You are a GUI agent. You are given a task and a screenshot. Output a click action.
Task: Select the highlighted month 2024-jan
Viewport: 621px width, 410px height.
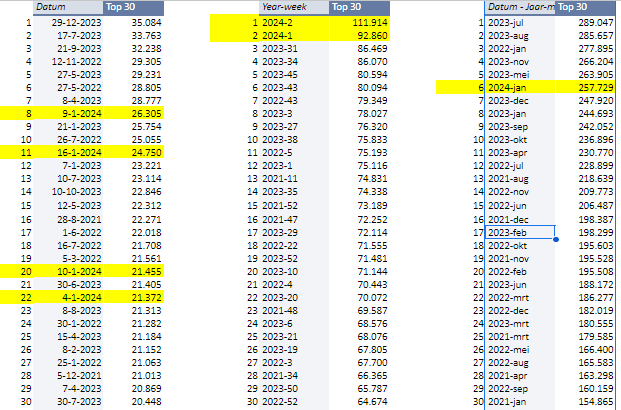[x=520, y=88]
